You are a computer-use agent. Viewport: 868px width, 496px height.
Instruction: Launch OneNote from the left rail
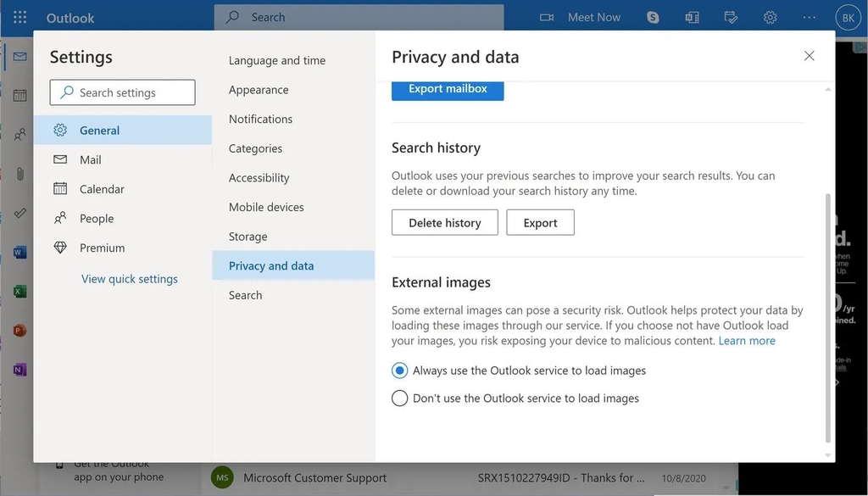click(x=20, y=370)
